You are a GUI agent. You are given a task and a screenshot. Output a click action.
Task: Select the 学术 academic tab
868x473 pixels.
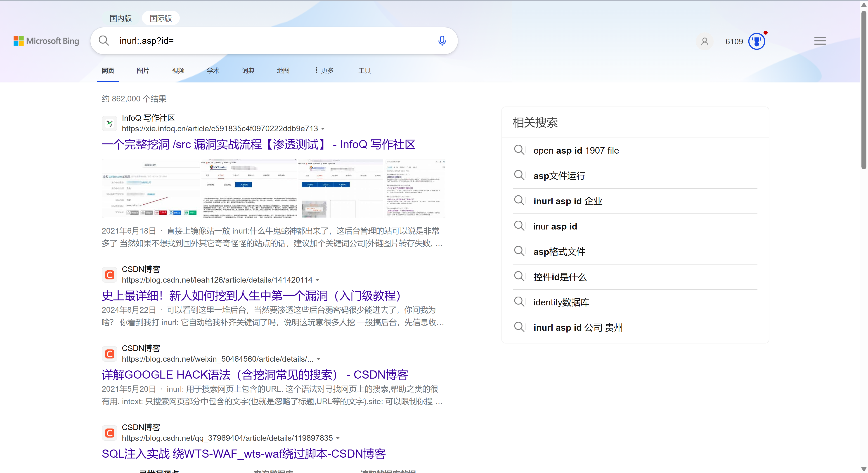[213, 70]
